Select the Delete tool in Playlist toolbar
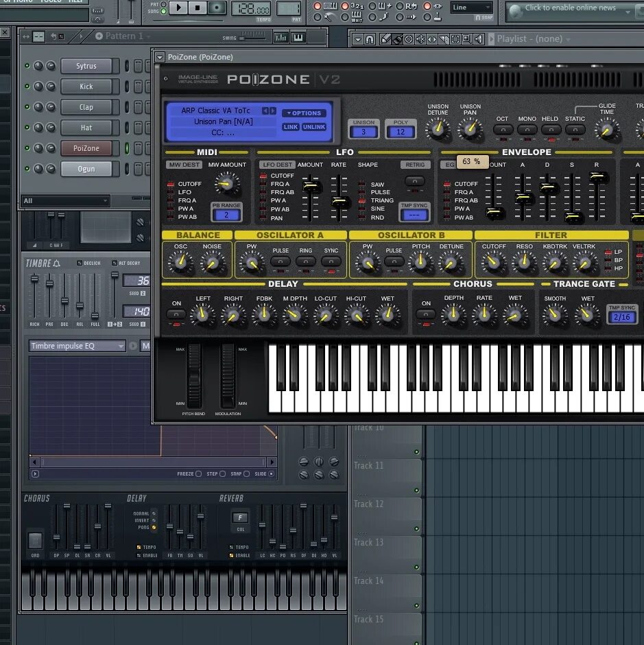644x645 pixels. click(x=409, y=39)
